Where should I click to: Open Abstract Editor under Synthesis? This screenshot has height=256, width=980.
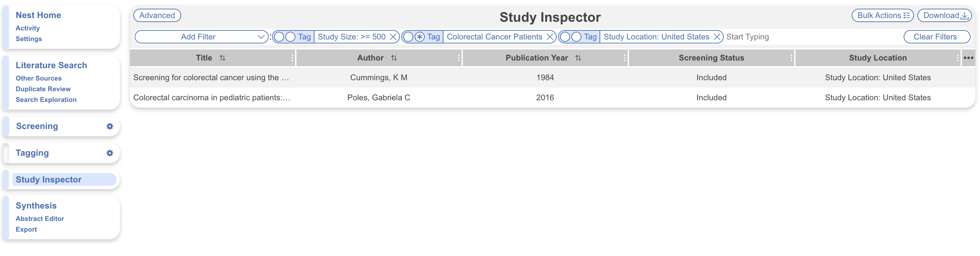point(40,219)
